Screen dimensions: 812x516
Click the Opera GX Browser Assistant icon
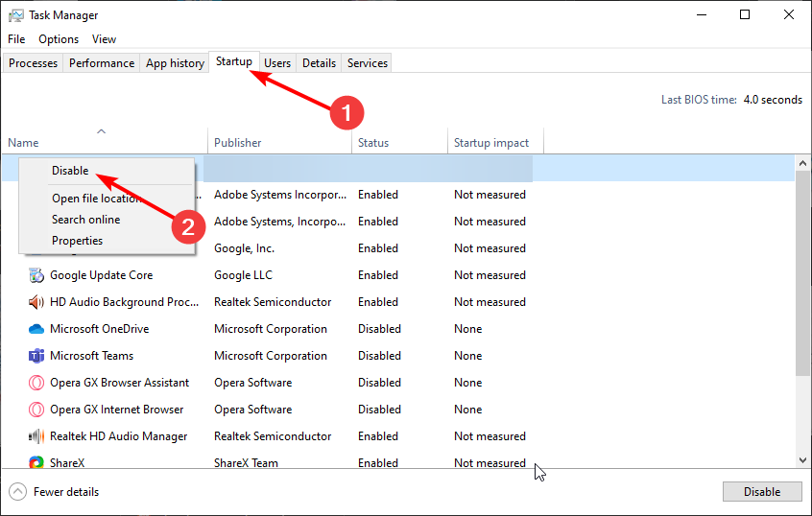(x=36, y=383)
